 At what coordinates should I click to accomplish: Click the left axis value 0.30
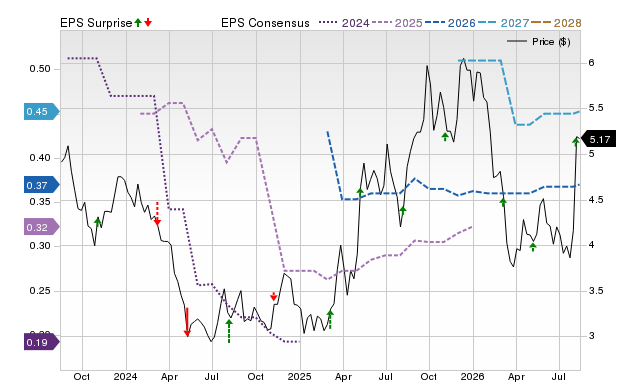[40, 246]
